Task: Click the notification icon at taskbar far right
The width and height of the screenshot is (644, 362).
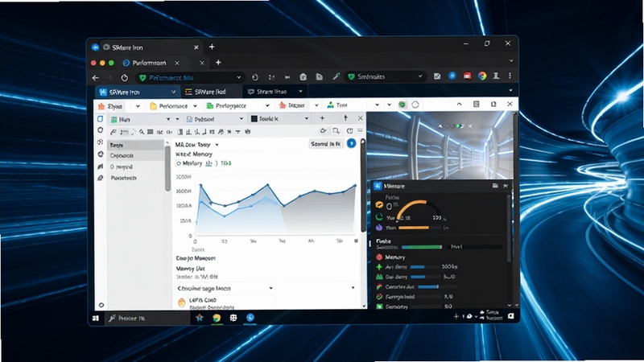Action: point(511,316)
